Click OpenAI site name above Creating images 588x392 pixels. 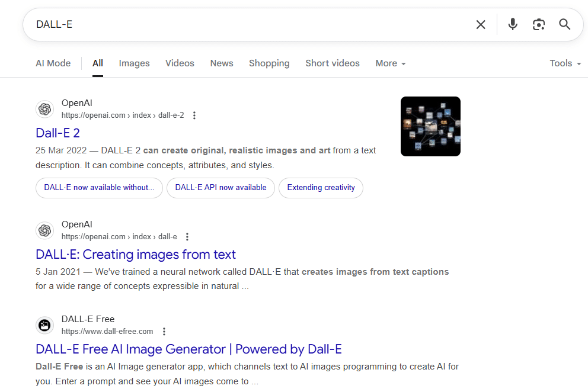pos(77,224)
